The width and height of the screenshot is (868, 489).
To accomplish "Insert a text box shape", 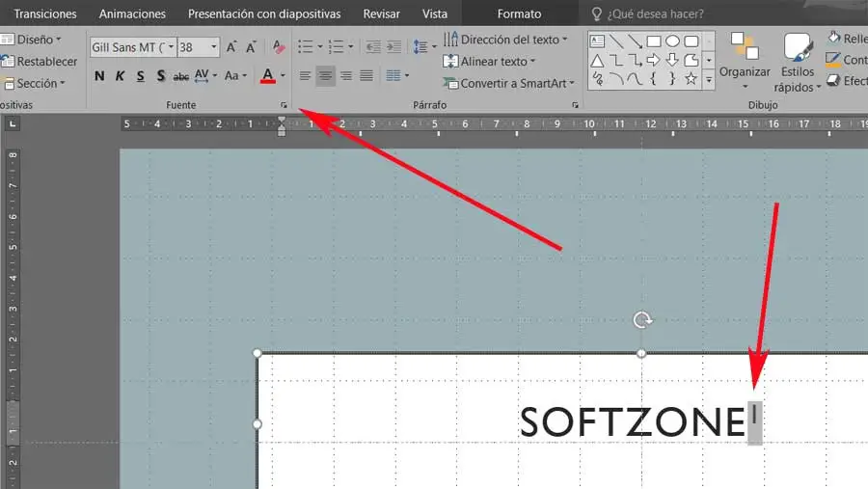I will tap(597, 41).
